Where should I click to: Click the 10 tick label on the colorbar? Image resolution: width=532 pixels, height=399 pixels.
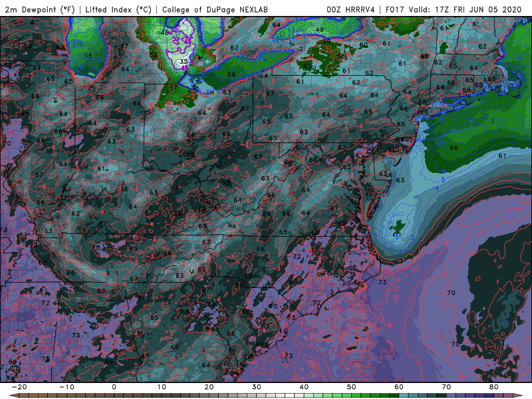pyautogui.click(x=162, y=387)
